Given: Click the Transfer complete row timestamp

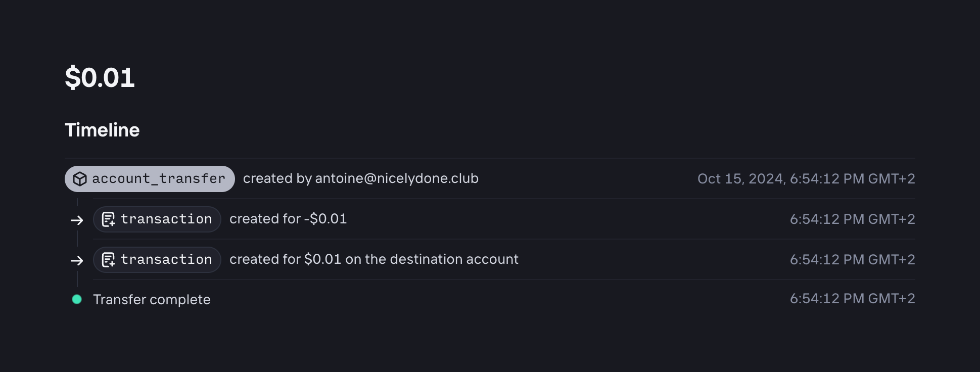Looking at the screenshot, I should point(852,299).
